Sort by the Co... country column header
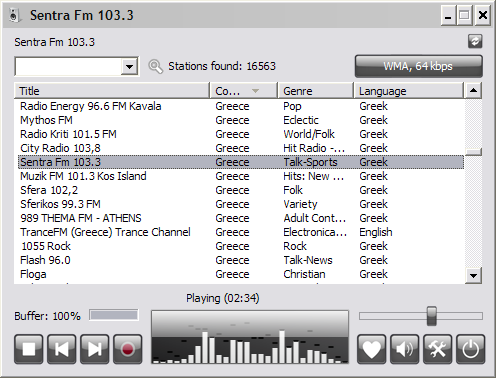This screenshot has width=496, height=378. point(244,91)
